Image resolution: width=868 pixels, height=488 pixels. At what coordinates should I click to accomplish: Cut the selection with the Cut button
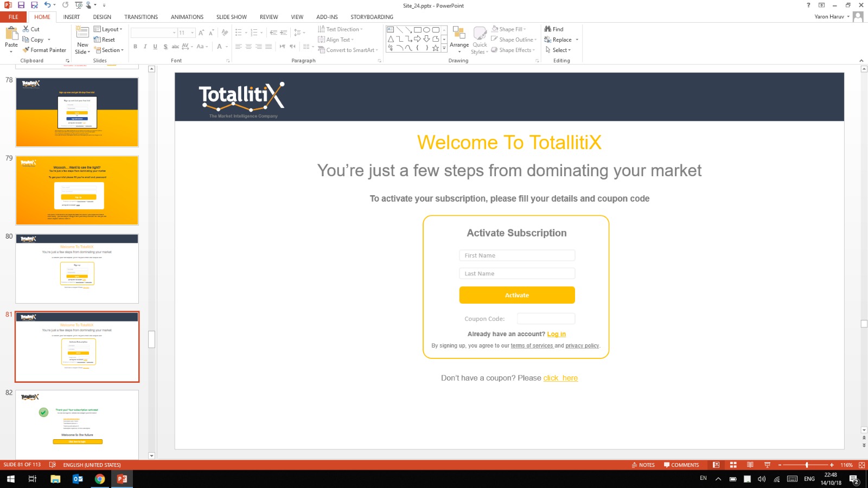pos(31,29)
